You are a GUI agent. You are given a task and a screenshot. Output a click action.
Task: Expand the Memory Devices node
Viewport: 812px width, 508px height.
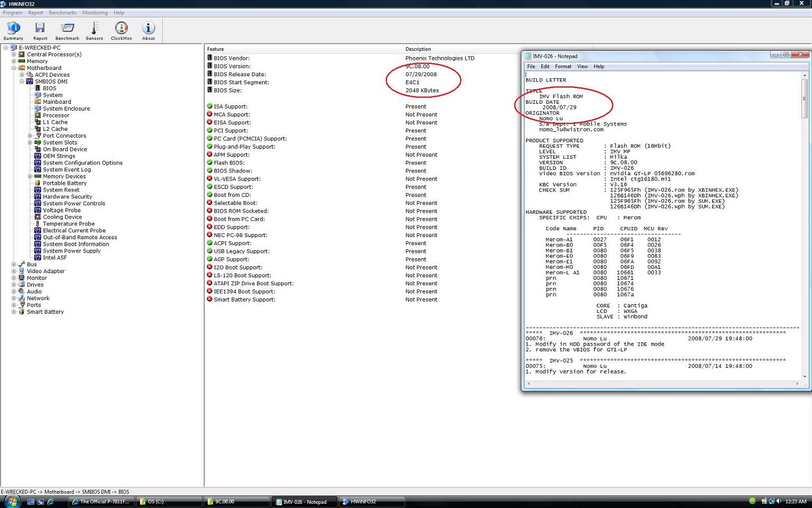tap(30, 177)
